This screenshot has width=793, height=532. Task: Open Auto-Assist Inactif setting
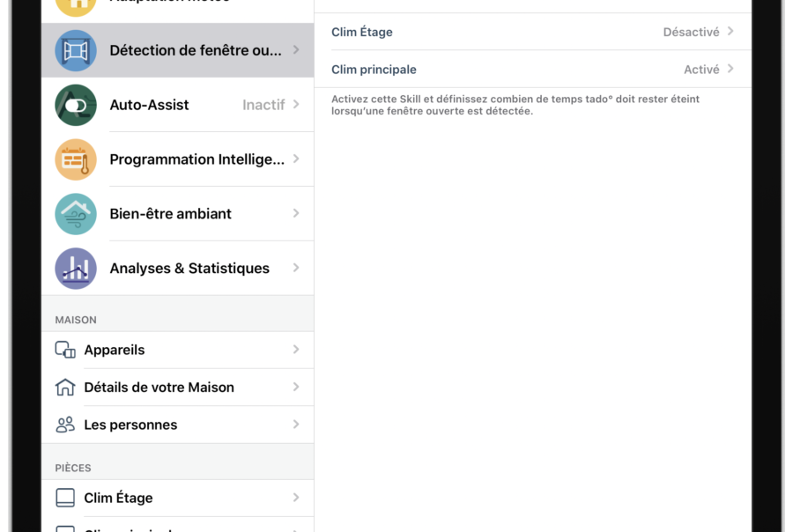tap(263, 105)
